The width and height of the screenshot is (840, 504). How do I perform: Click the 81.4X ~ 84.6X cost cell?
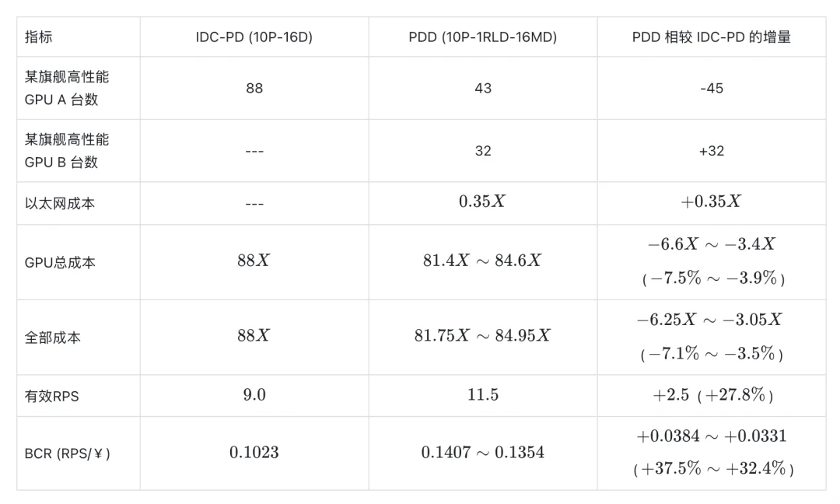point(483,261)
